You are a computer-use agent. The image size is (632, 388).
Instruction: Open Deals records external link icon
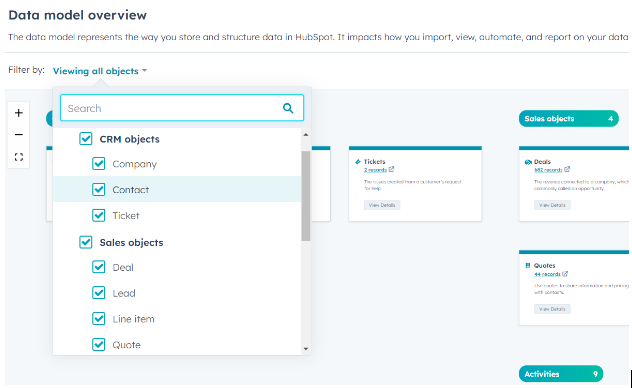[x=567, y=169]
